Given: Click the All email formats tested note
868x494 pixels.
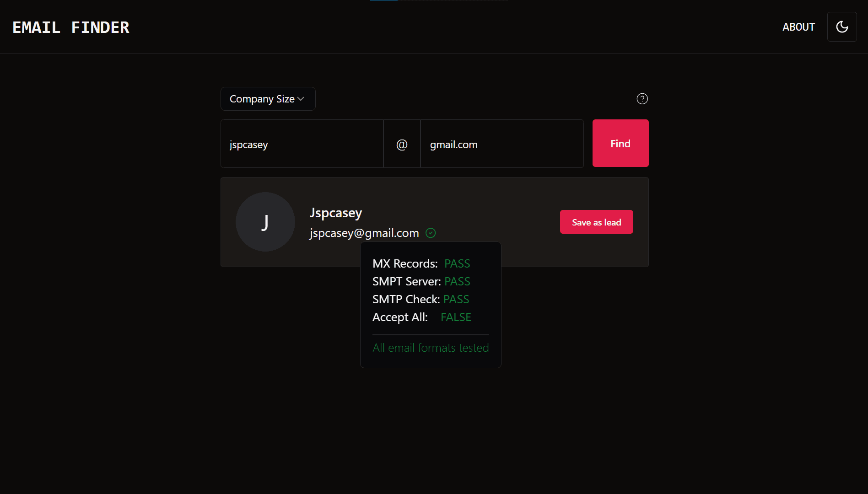Looking at the screenshot, I should pyautogui.click(x=431, y=348).
